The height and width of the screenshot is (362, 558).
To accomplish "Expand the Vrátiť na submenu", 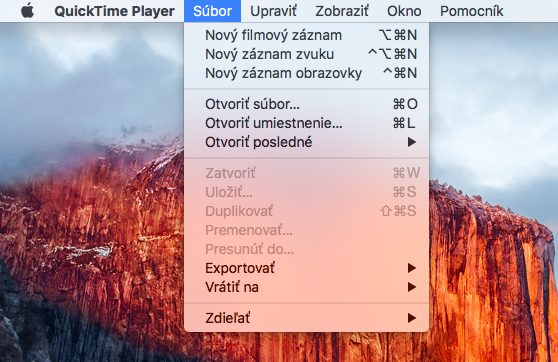I will pyautogui.click(x=306, y=287).
